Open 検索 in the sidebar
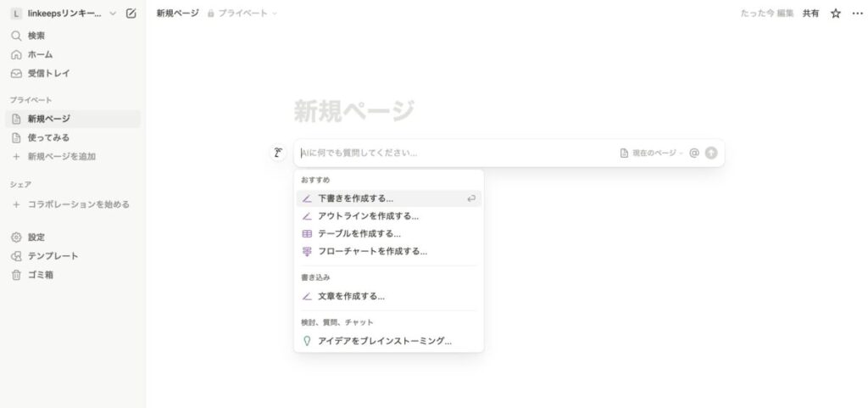This screenshot has height=408, width=868. coord(73,36)
